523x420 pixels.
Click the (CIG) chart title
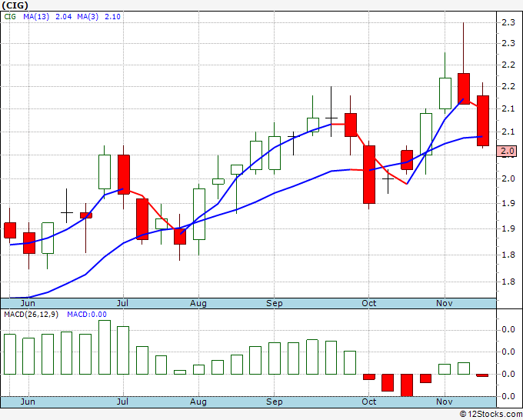15,5
